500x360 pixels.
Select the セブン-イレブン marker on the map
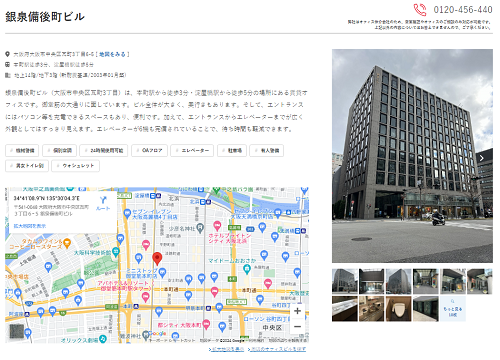click(x=127, y=214)
